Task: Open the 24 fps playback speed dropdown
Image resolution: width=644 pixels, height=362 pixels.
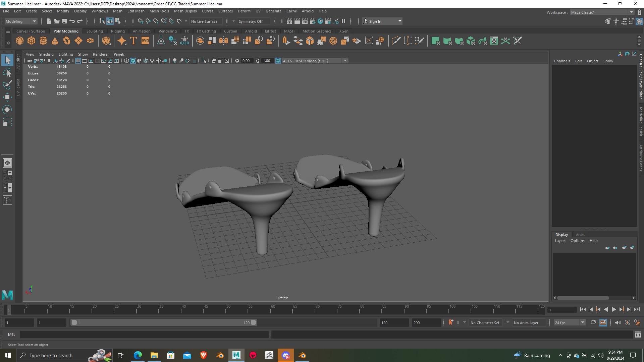Action: tap(570, 322)
